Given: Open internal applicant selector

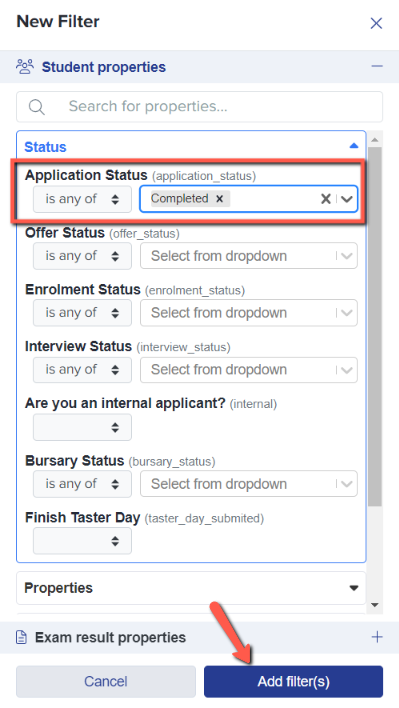Looking at the screenshot, I should point(82,427).
